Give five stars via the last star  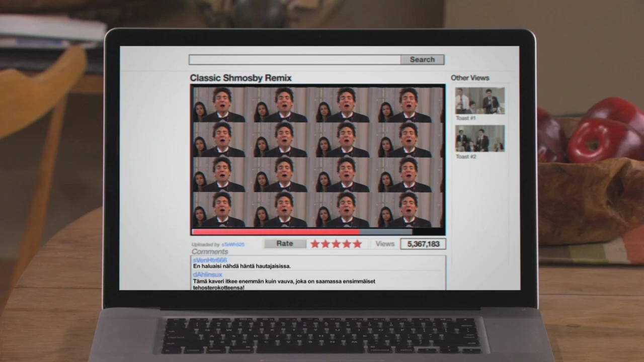(357, 244)
